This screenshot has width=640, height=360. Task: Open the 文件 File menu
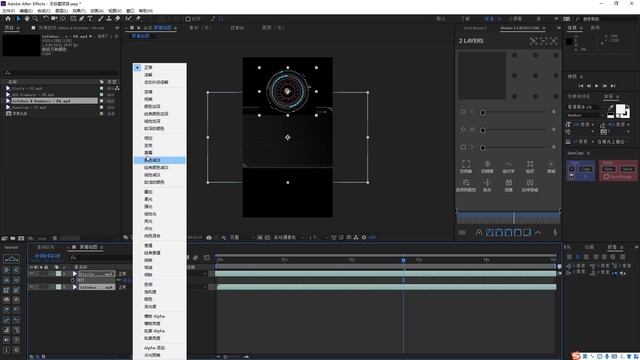point(8,11)
